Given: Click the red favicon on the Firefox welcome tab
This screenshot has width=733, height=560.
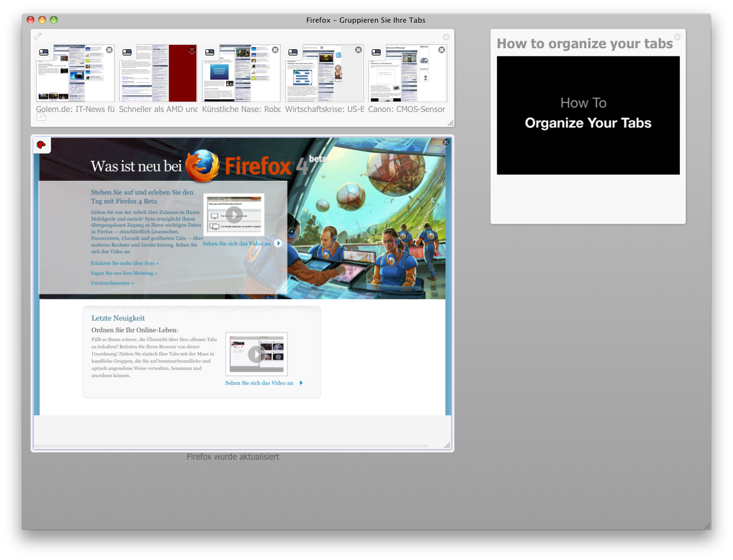Looking at the screenshot, I should [41, 144].
